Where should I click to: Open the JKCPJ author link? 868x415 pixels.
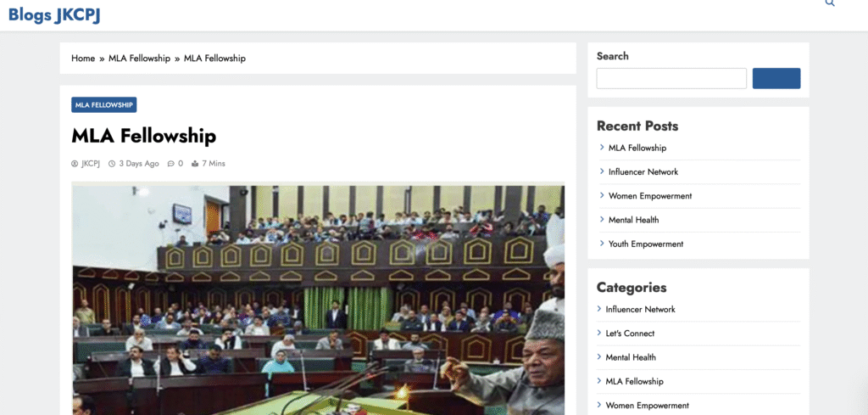[x=91, y=164]
